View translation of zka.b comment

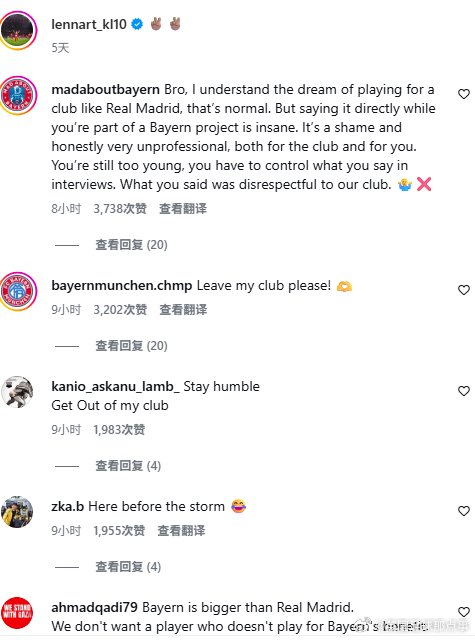click(181, 531)
